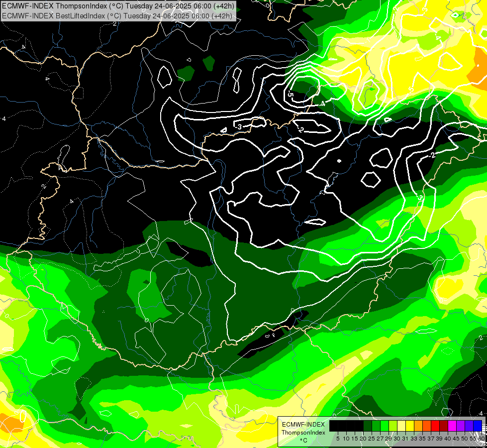Click the bright green 27-29 legend swatch
487x448 pixels.
pos(385,426)
